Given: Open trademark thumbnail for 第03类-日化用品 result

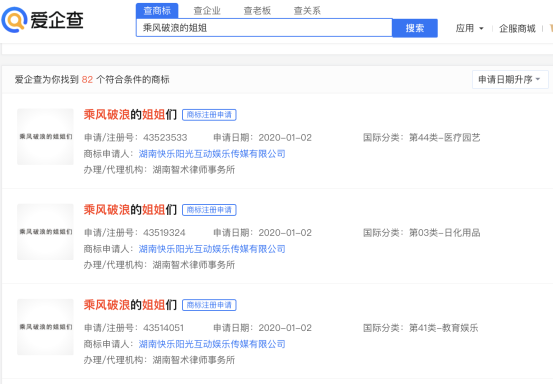Looking at the screenshot, I should pyautogui.click(x=45, y=232).
